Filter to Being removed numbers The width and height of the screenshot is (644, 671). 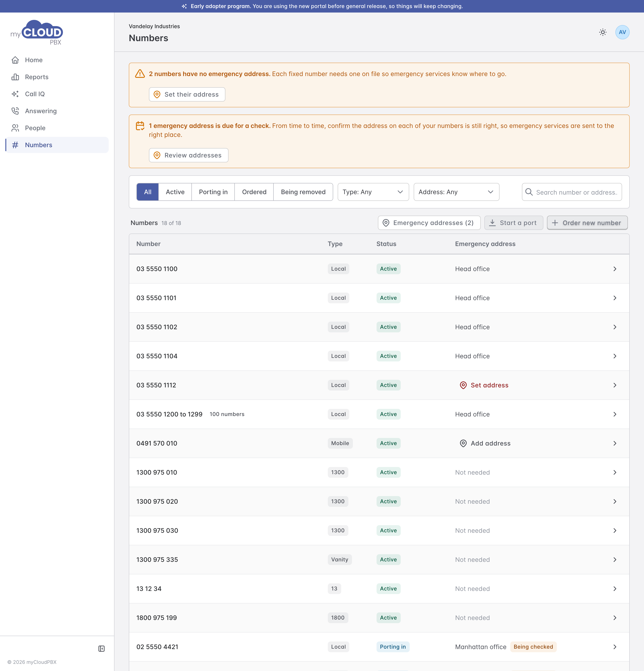tap(303, 192)
